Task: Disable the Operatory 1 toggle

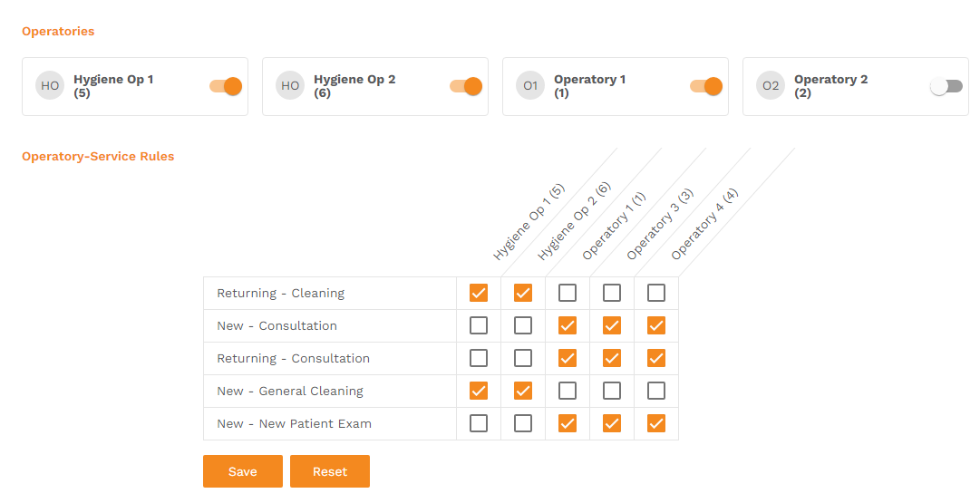Action: [x=706, y=86]
